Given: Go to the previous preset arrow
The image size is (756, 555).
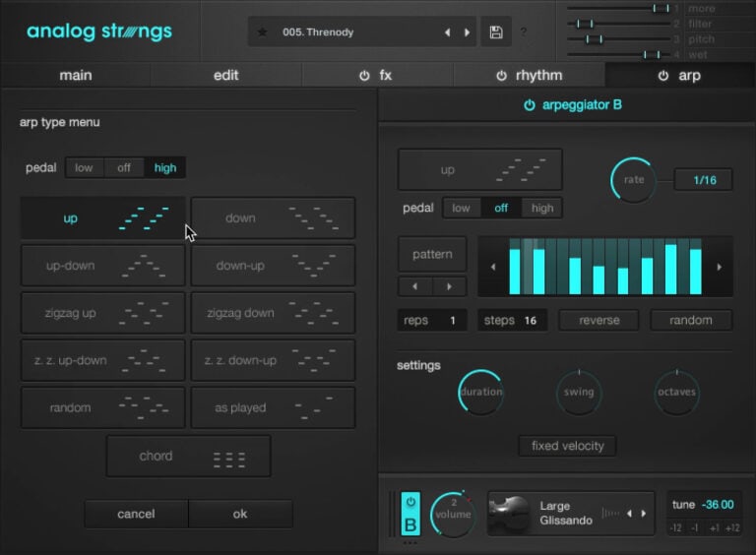Looking at the screenshot, I should 448,32.
